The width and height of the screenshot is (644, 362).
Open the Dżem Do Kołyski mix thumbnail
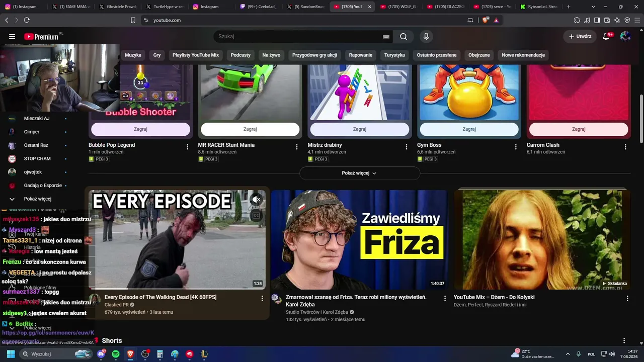pyautogui.click(x=542, y=240)
